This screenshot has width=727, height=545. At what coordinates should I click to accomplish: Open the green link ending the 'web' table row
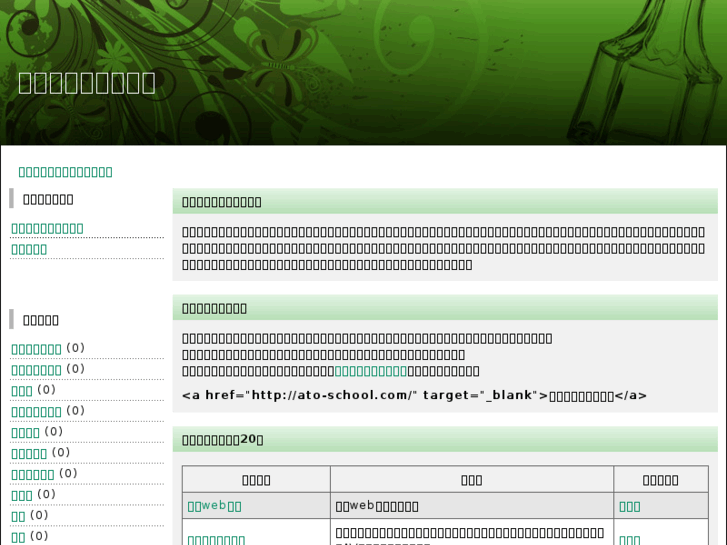pos(630,507)
